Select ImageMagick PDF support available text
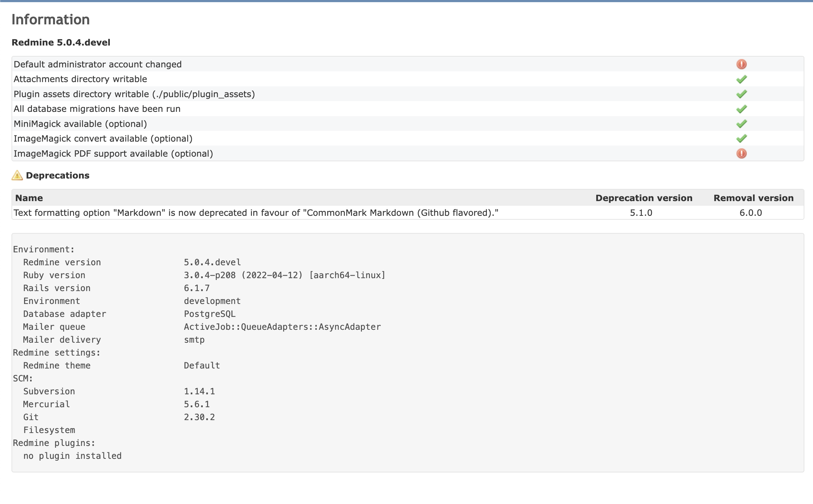 click(x=113, y=153)
